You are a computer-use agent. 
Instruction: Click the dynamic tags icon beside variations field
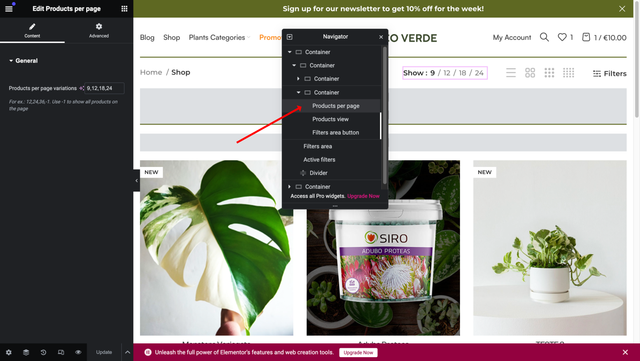81,88
